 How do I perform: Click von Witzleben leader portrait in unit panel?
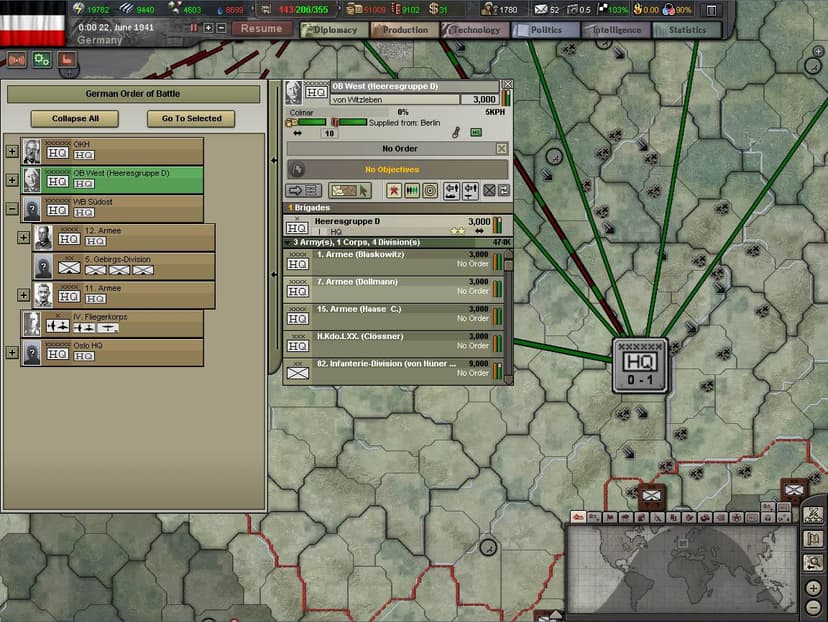point(293,92)
